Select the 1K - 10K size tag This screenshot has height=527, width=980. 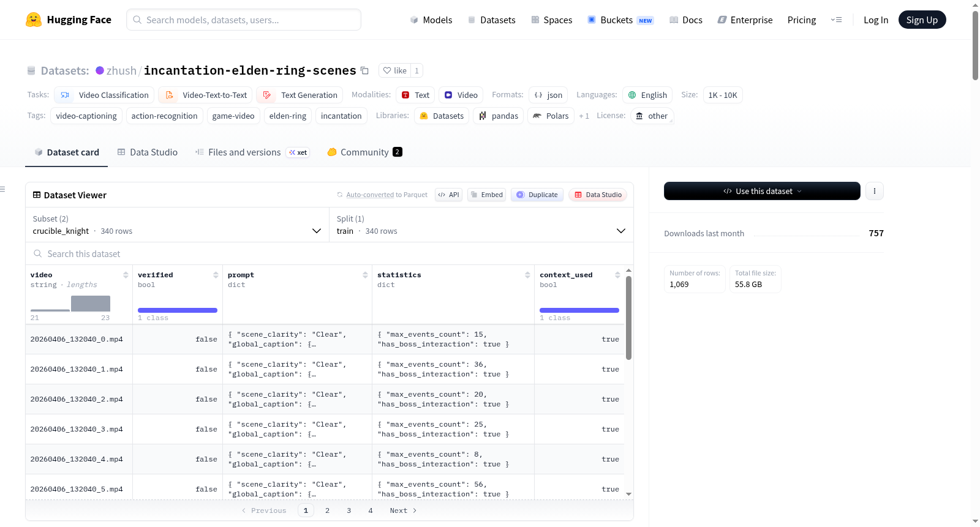pos(723,95)
